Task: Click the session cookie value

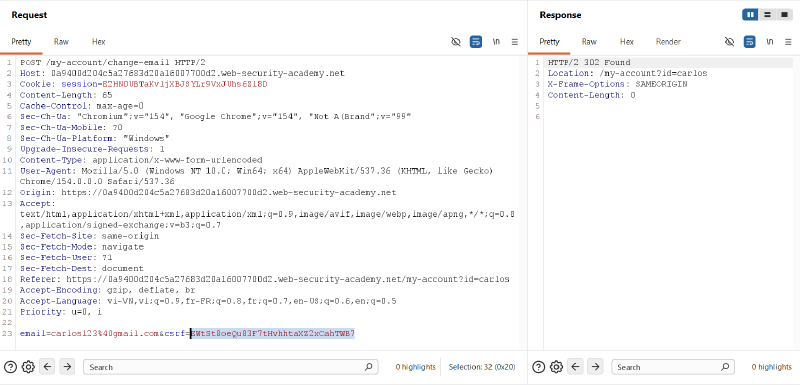Action: [x=184, y=84]
